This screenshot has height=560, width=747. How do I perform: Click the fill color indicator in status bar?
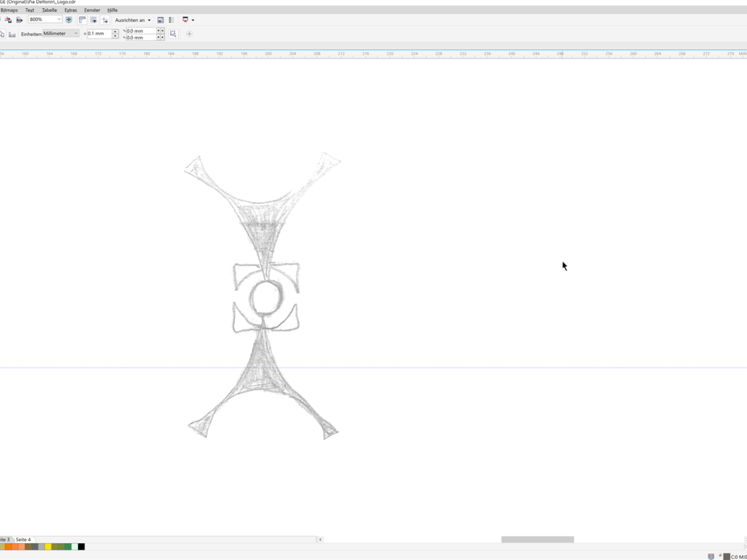[x=726, y=556]
